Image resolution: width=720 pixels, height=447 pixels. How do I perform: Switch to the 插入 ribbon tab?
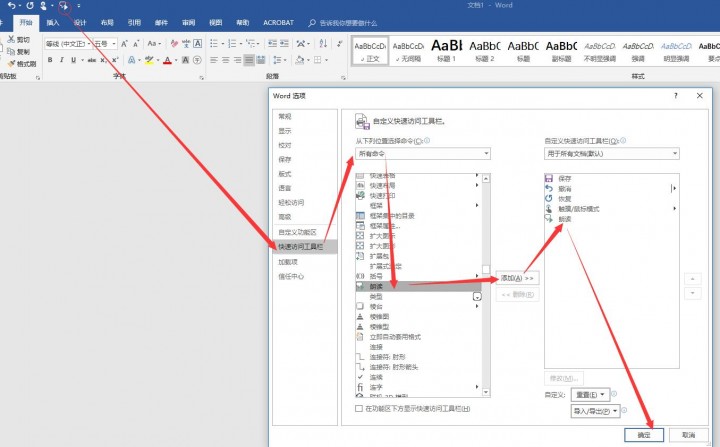click(53, 21)
